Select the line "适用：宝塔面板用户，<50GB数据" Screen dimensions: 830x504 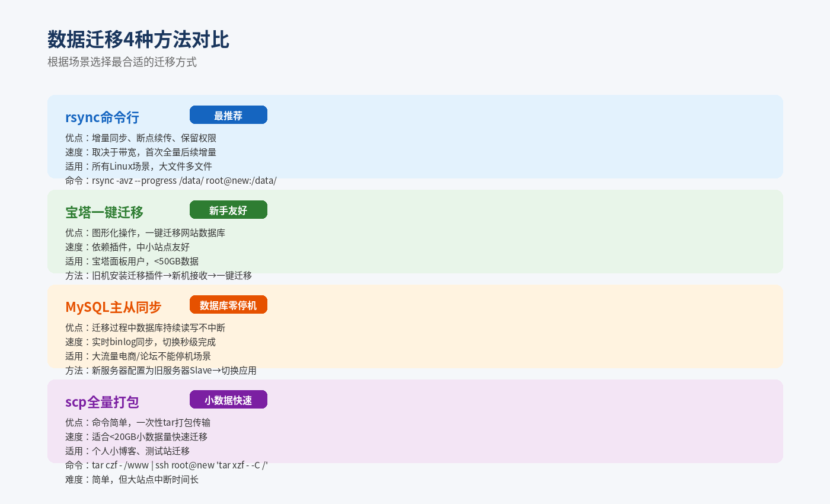tap(132, 261)
